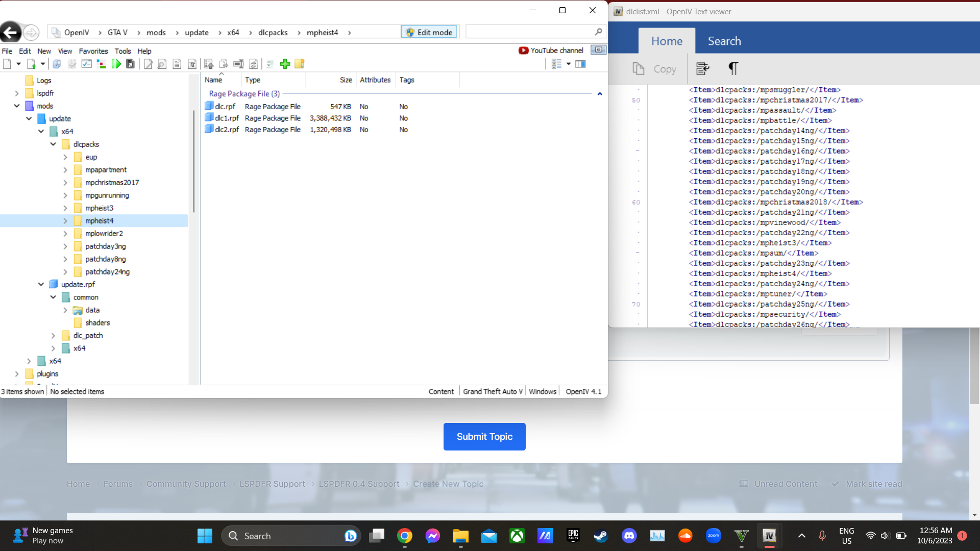Open Discord from the taskbar
Image resolution: width=980 pixels, height=551 pixels.
(629, 536)
